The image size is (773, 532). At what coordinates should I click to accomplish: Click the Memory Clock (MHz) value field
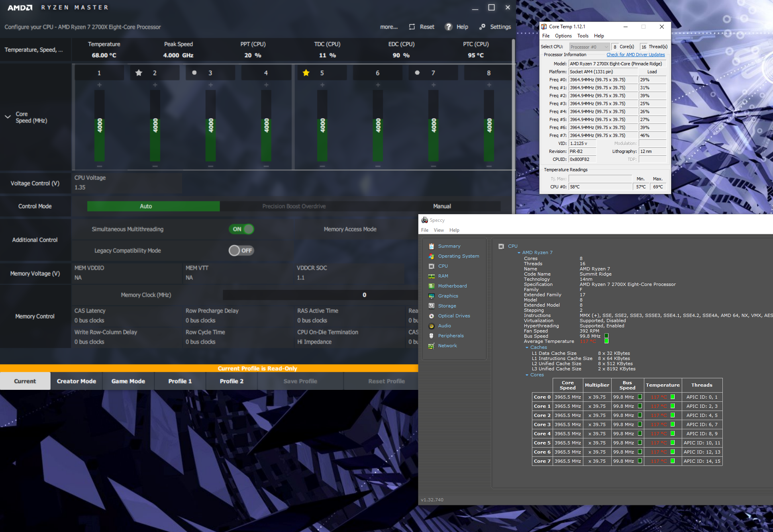[320, 295]
